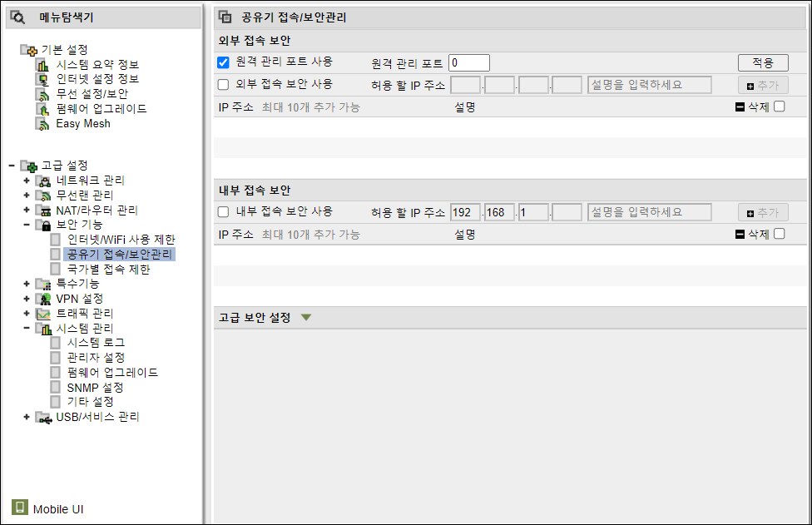Expand 고급 보안 설정 with the green arrow
812x525 pixels.
tap(306, 317)
